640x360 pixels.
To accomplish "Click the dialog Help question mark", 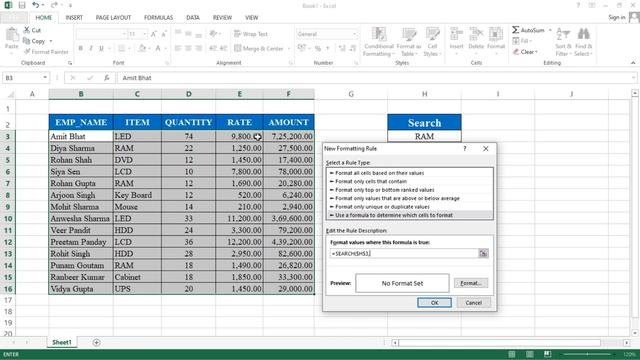I will 464,149.
